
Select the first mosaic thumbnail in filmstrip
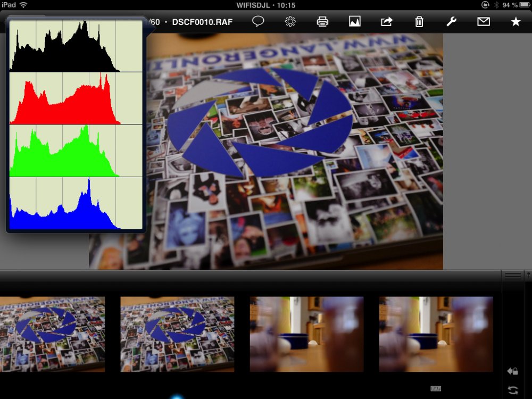pyautogui.click(x=52, y=334)
